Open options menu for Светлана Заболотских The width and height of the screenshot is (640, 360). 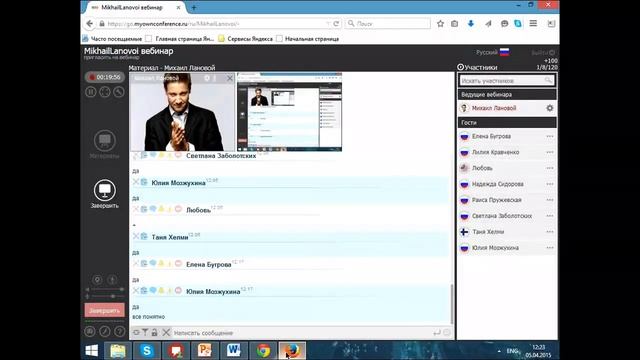pyautogui.click(x=550, y=216)
